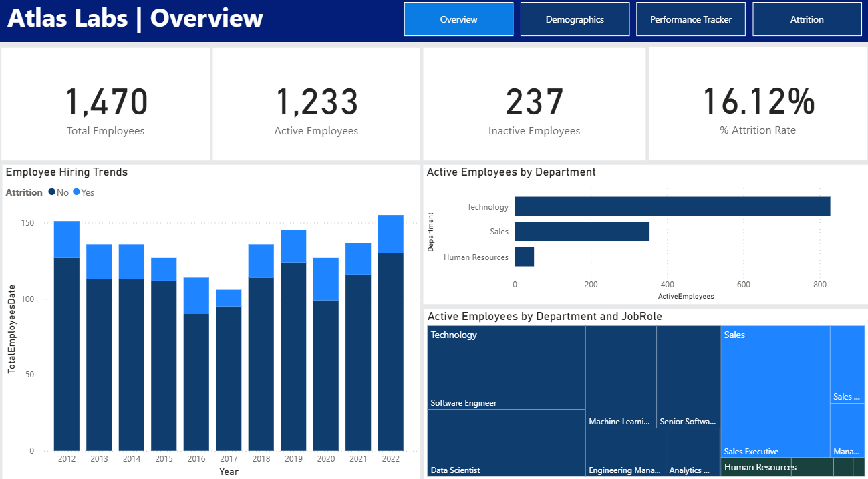Go to the Attrition page
The height and width of the screenshot is (479, 868).
point(807,19)
